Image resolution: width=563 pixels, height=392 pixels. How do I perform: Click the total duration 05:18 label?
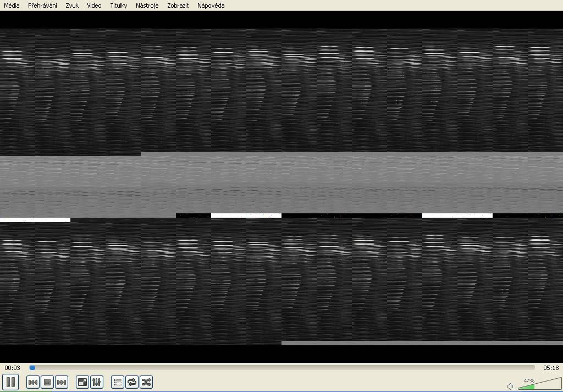[x=551, y=368]
